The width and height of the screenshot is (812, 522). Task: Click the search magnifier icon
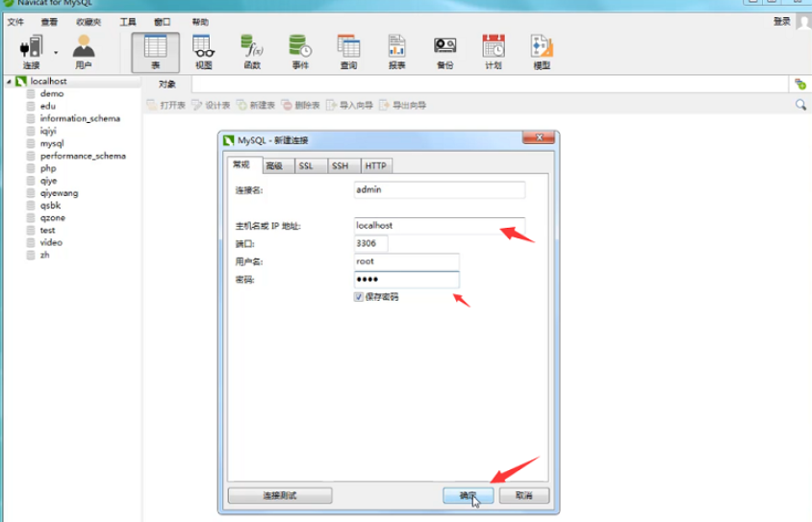click(x=800, y=105)
